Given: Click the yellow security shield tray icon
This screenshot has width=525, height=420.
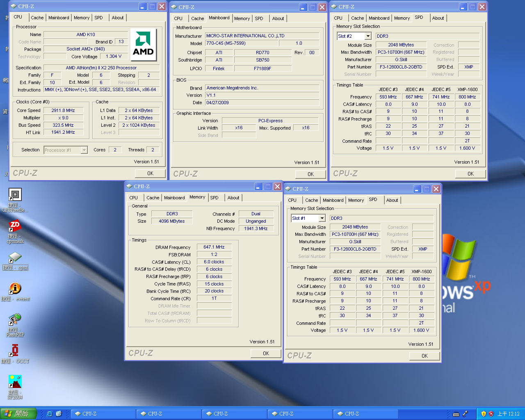Looking at the screenshot, I should click(x=484, y=414).
